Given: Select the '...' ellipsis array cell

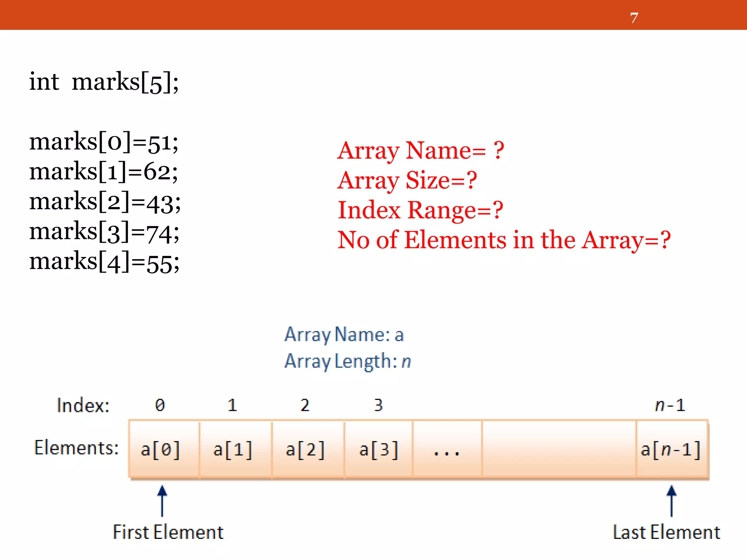Looking at the screenshot, I should tap(447, 449).
